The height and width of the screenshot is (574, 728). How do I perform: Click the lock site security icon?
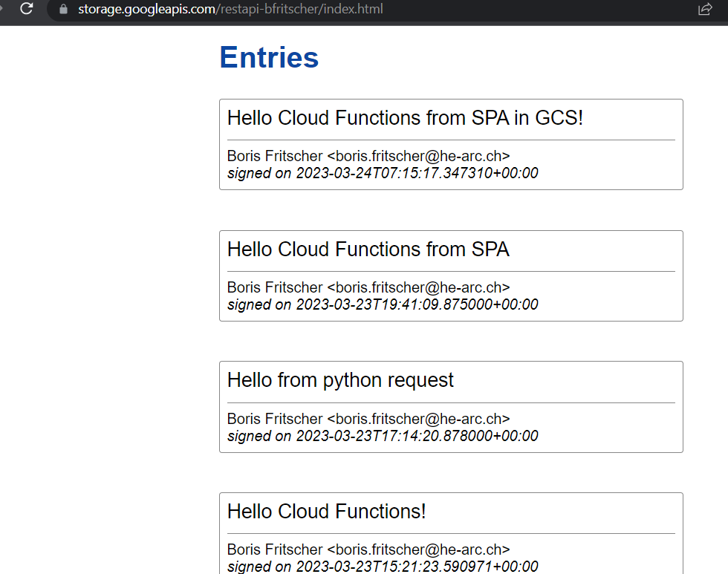click(63, 10)
